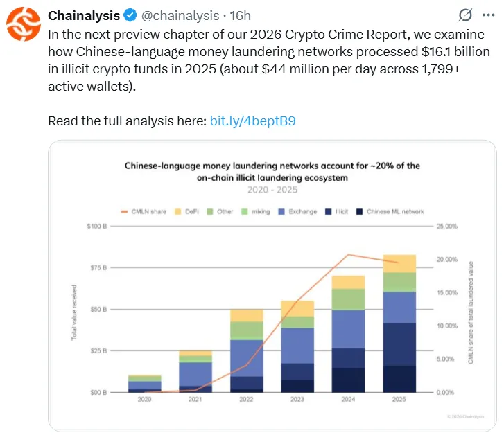Image resolution: width=504 pixels, height=444 pixels.
Task: Open the Grok explain-post icon
Action: [467, 15]
